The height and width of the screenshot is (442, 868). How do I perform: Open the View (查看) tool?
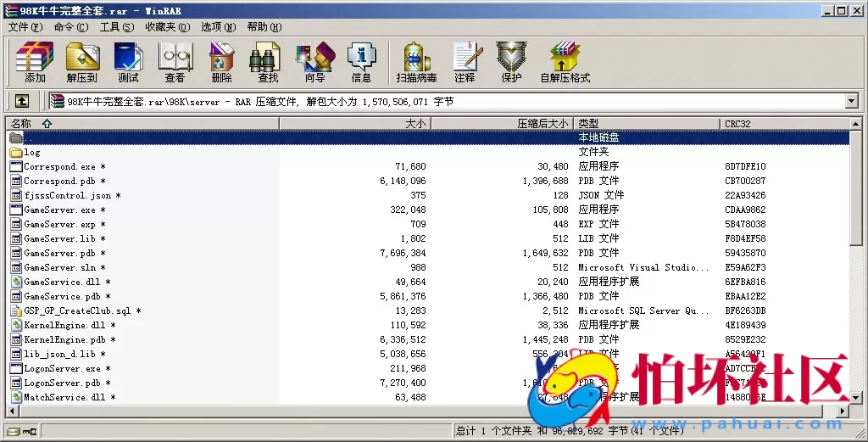pyautogui.click(x=175, y=61)
